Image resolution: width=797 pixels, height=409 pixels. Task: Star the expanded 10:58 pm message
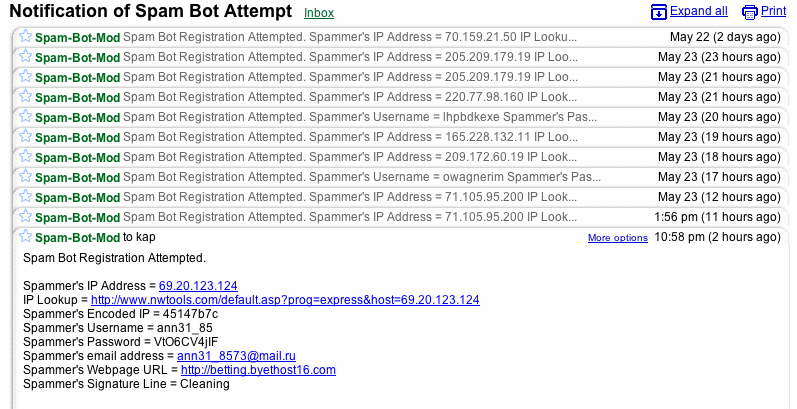pos(26,237)
